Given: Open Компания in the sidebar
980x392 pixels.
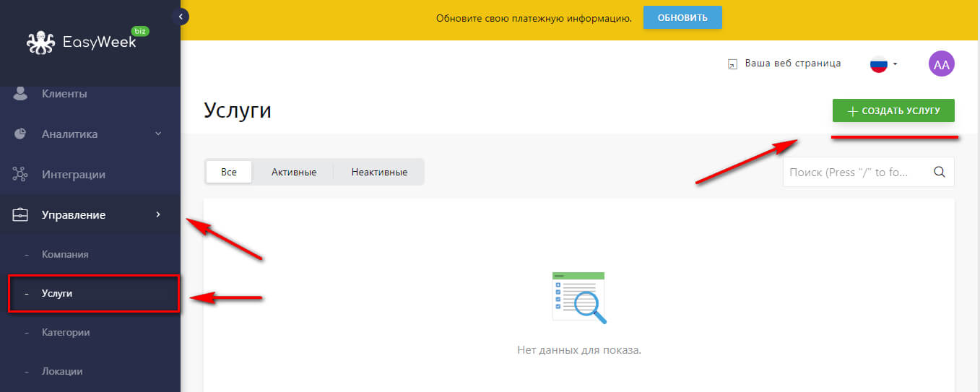Looking at the screenshot, I should (65, 255).
